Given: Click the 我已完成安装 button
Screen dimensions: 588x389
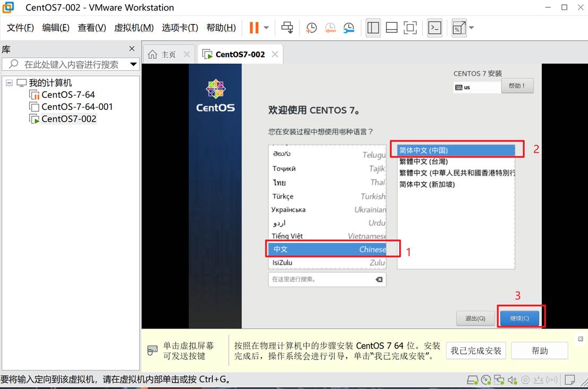Looking at the screenshot, I should click(476, 351).
